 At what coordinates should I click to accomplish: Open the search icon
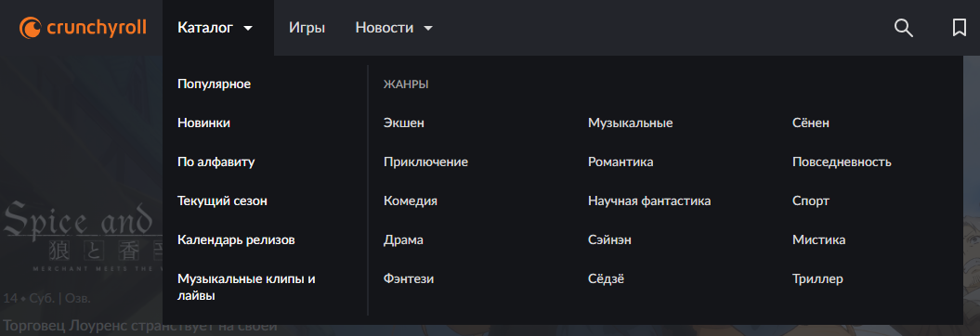click(x=904, y=28)
